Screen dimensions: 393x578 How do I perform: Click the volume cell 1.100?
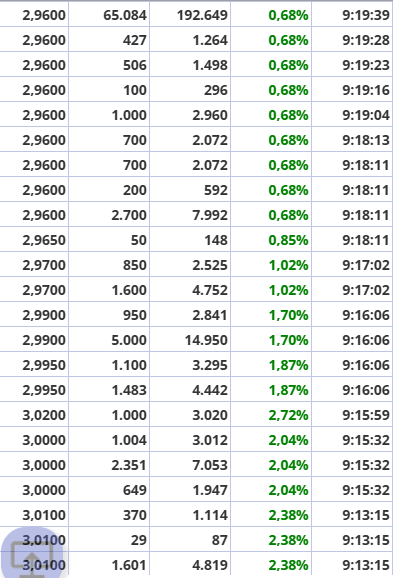109,365
